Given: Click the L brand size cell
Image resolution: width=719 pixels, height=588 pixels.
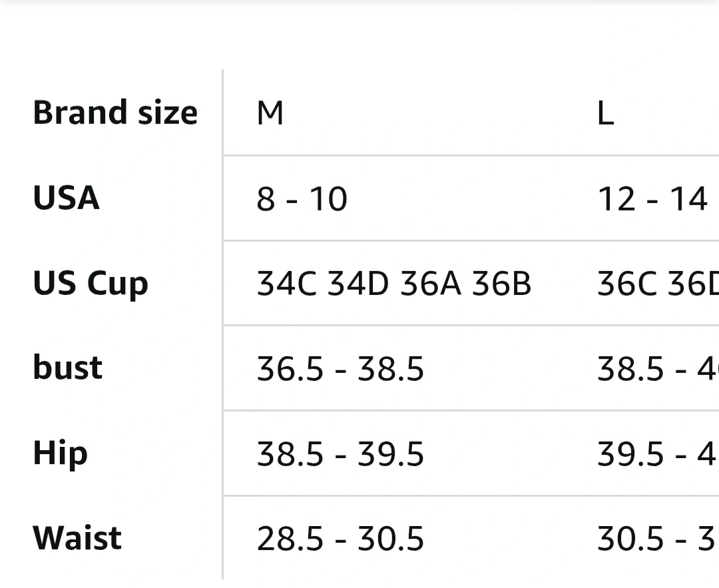Looking at the screenshot, I should coord(605,113).
